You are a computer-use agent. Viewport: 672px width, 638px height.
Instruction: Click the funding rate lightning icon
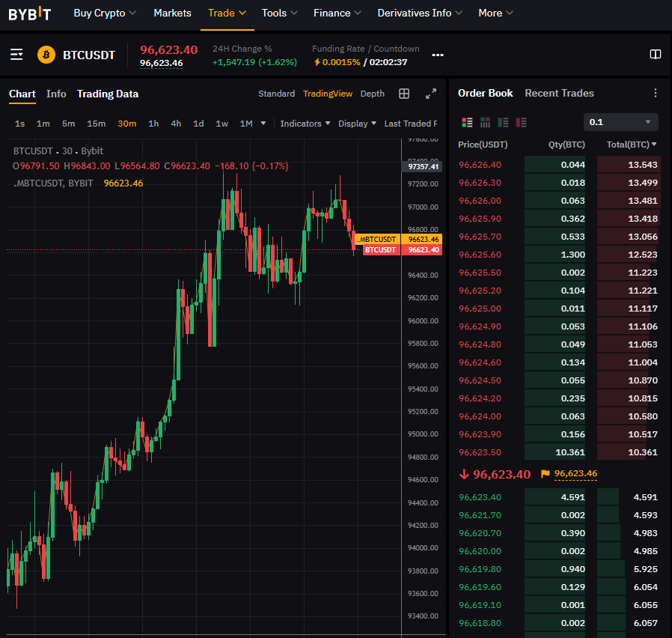pyautogui.click(x=317, y=62)
